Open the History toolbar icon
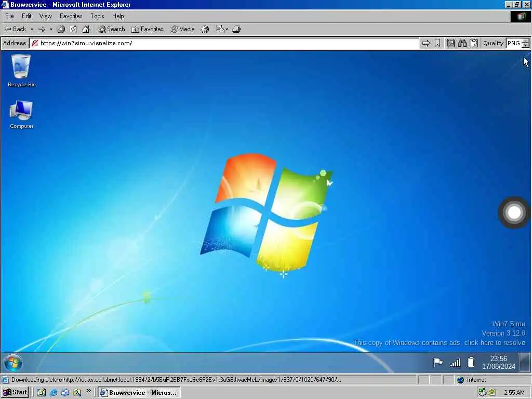This screenshot has height=399, width=532. coord(205,29)
